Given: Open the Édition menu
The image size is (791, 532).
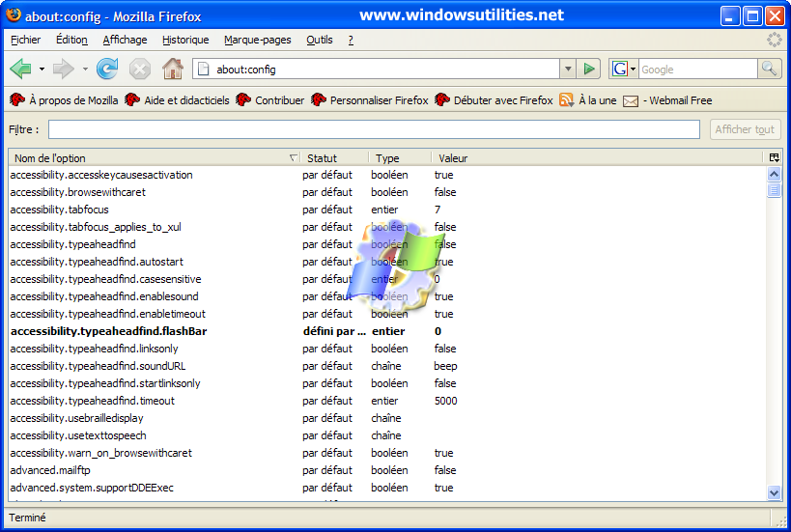Looking at the screenshot, I should (71, 40).
